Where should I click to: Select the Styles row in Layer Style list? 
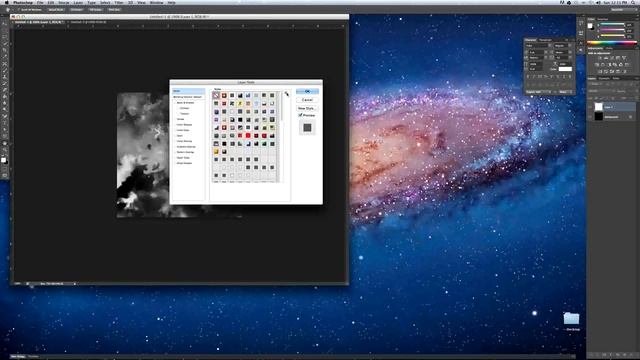pos(188,91)
